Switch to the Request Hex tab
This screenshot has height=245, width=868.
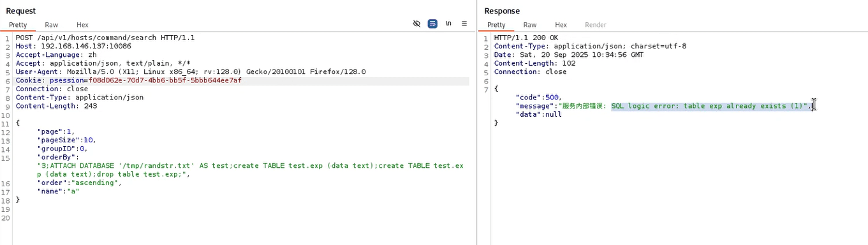coord(82,25)
